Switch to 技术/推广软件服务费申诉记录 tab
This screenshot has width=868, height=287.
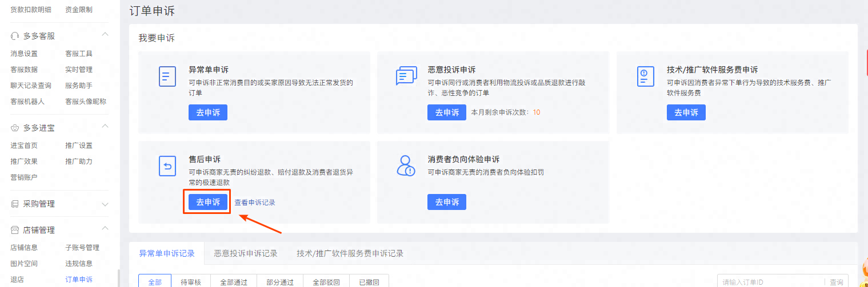click(x=350, y=253)
